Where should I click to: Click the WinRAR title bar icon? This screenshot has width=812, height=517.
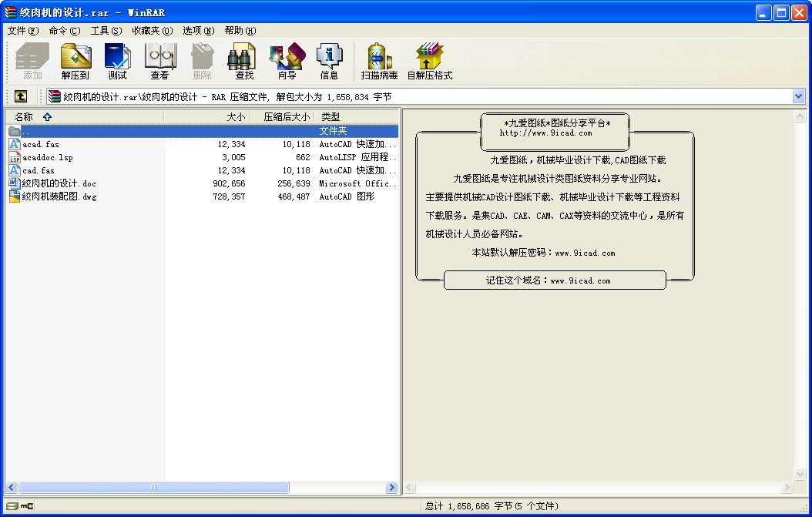click(10, 12)
